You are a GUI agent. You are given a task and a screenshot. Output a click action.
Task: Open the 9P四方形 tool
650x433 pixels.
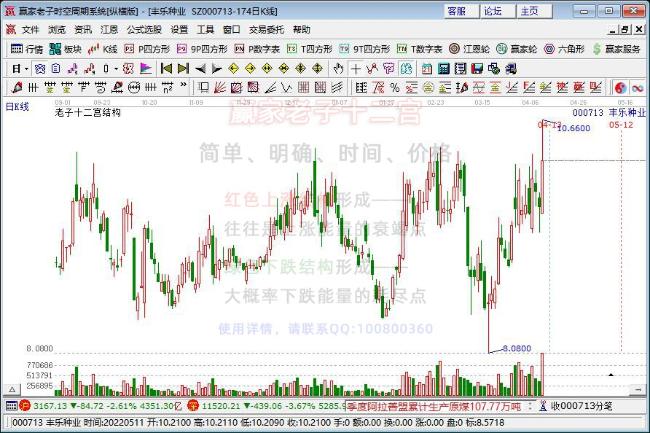coord(202,49)
